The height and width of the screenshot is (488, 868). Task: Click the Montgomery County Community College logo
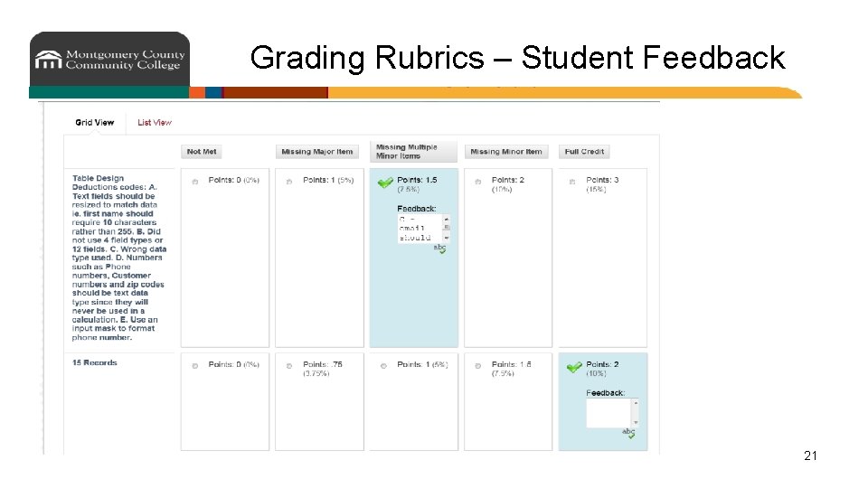point(109,60)
